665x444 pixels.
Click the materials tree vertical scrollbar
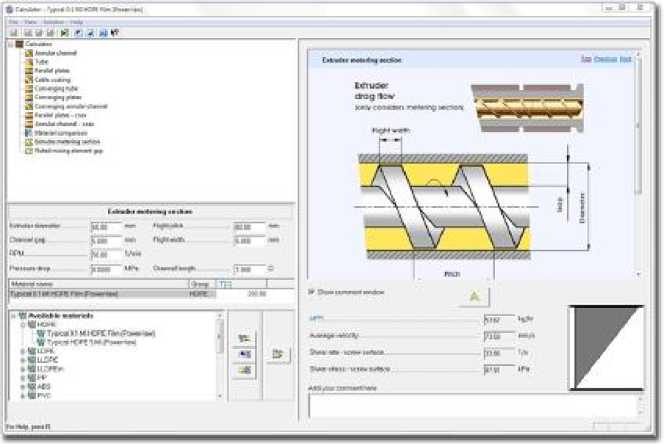[220, 355]
